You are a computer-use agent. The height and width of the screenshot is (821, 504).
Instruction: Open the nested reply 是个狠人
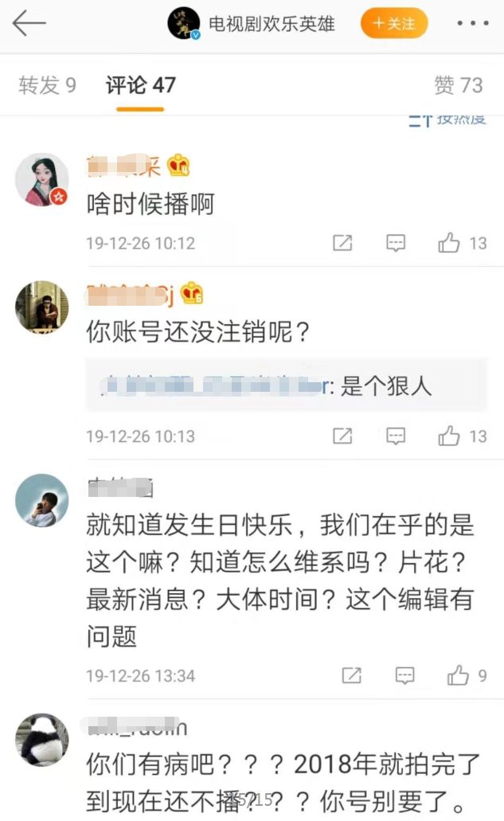point(287,386)
